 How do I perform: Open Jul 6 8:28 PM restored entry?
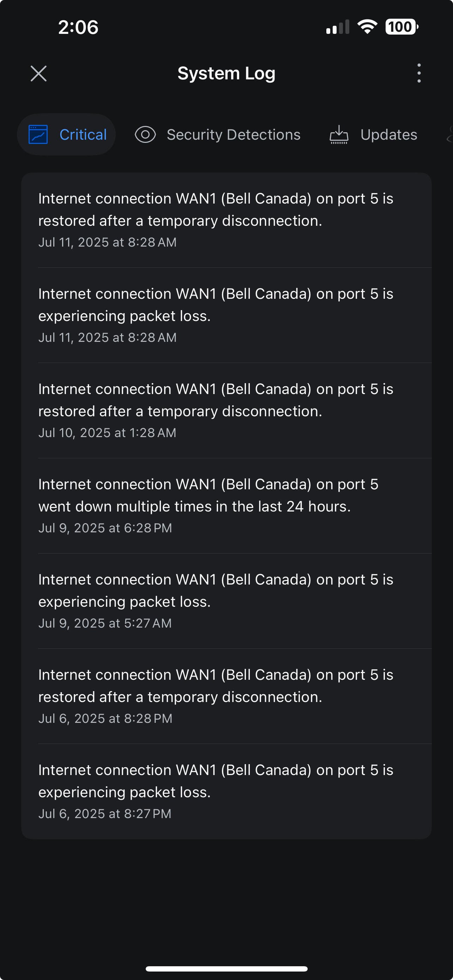point(226,696)
